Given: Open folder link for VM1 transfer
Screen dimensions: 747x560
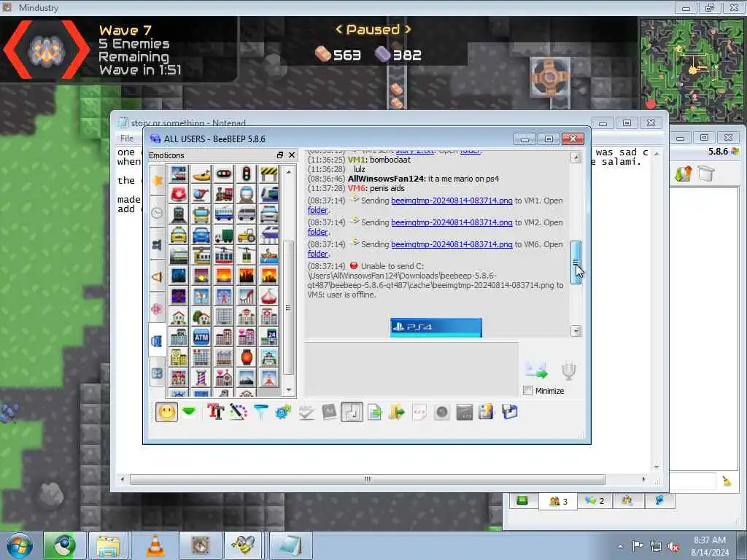Looking at the screenshot, I should pyautogui.click(x=317, y=210).
